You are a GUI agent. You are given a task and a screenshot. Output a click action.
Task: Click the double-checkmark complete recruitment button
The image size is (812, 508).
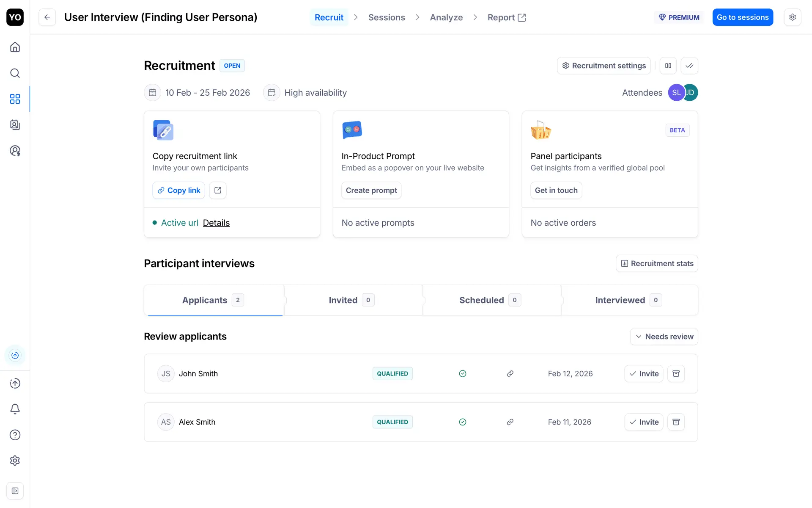tap(689, 66)
